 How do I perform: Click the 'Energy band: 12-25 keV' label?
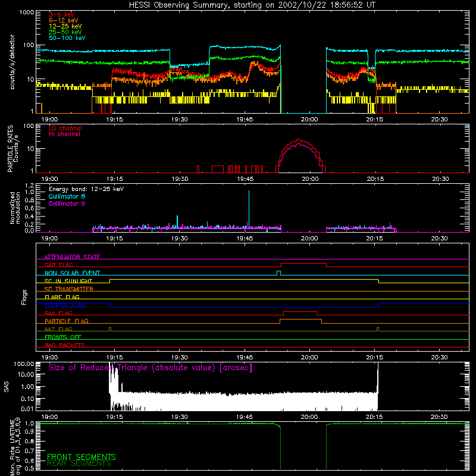(x=86, y=189)
